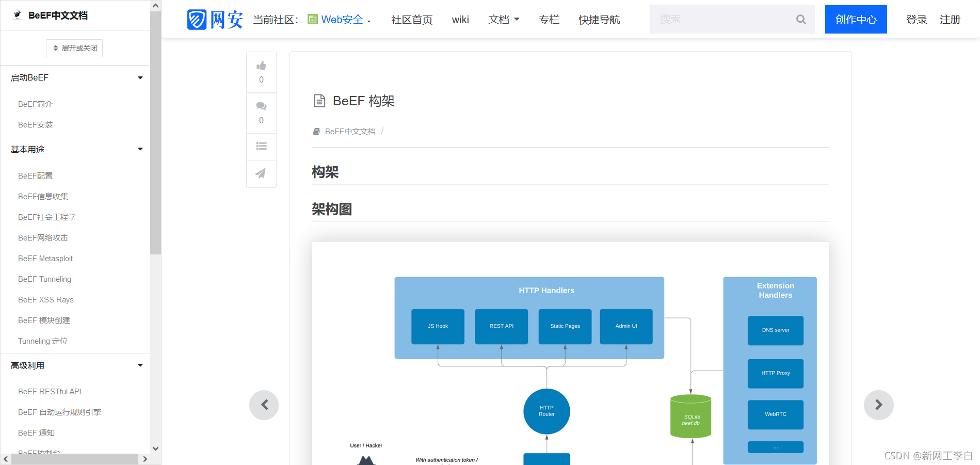Open BeEF安装 in the sidebar
The width and height of the screenshot is (980, 465).
35,124
